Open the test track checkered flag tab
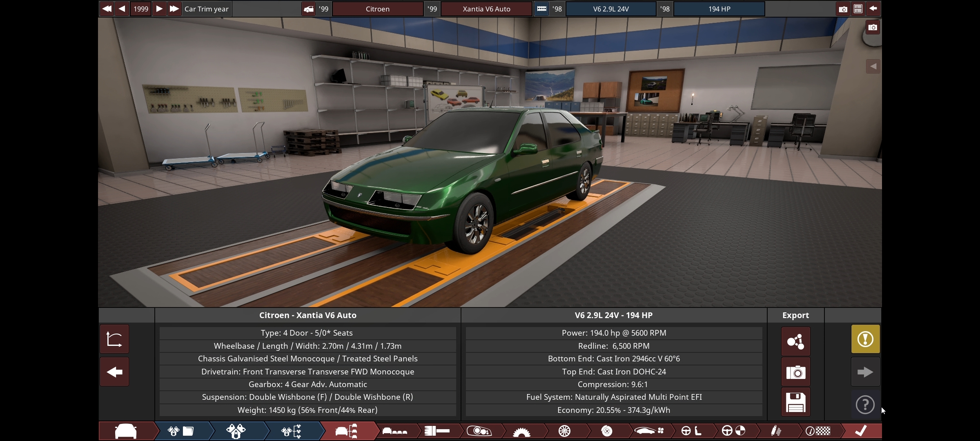The width and height of the screenshot is (980, 441). [818, 431]
